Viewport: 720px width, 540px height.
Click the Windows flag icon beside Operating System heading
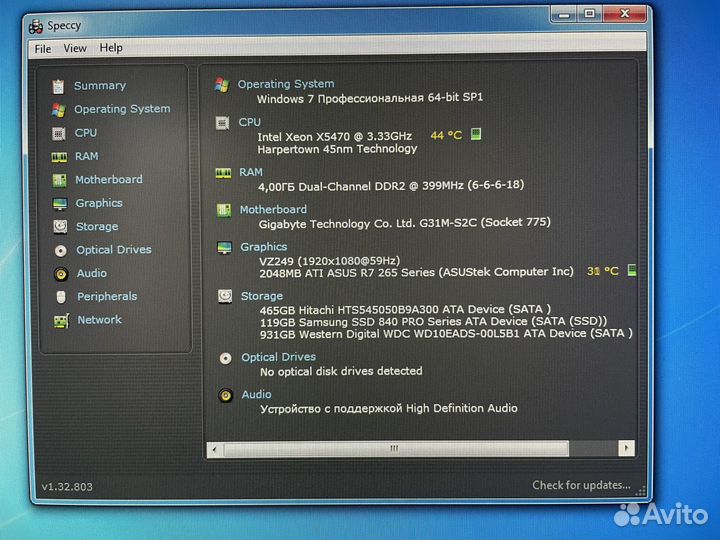(x=222, y=85)
